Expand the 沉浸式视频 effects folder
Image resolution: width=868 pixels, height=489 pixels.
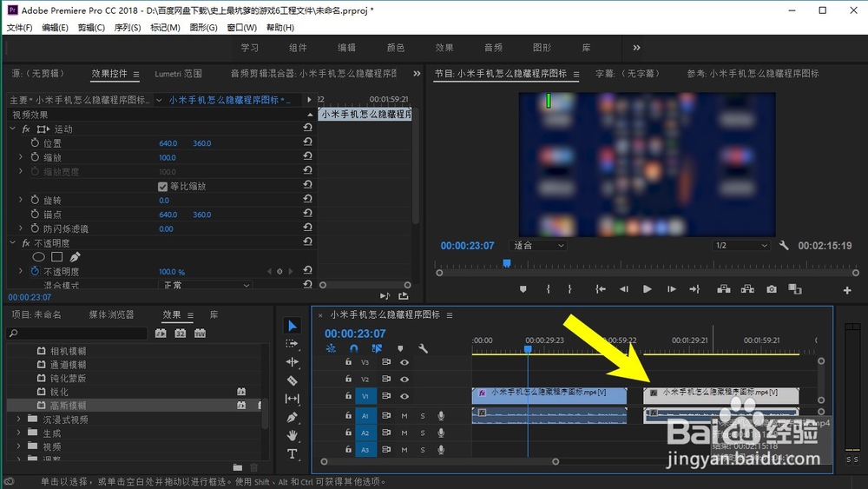click(19, 420)
